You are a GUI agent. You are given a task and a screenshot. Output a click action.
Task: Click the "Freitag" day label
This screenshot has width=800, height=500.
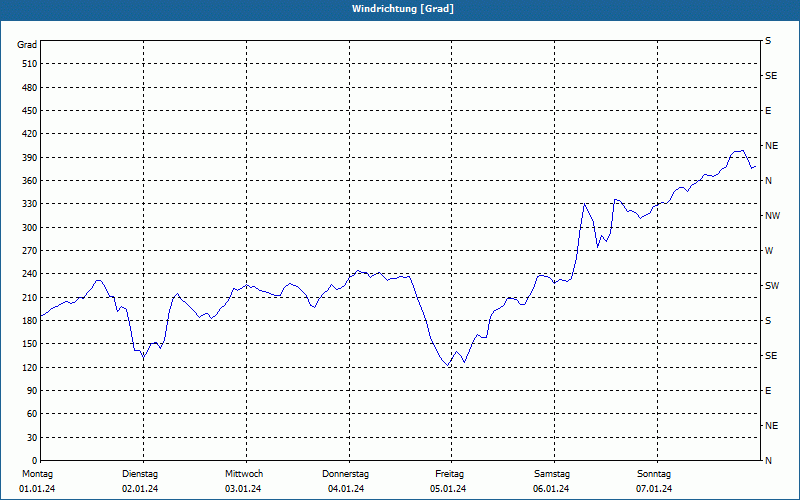pyautogui.click(x=449, y=474)
